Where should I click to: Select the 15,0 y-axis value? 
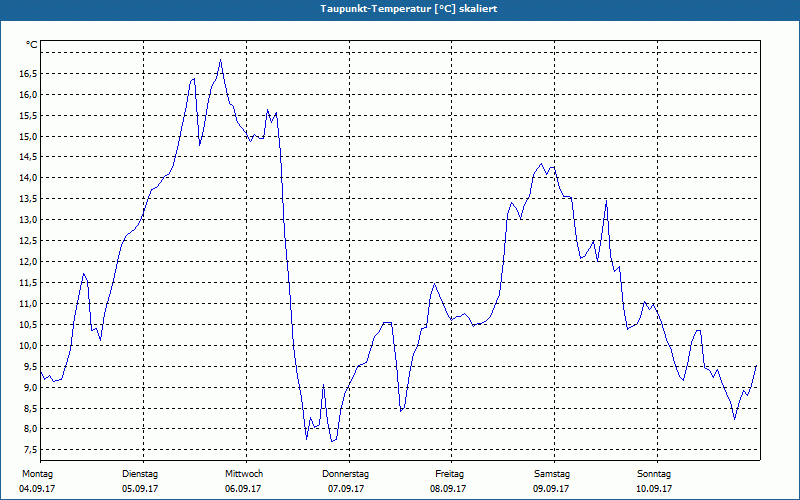pyautogui.click(x=28, y=137)
